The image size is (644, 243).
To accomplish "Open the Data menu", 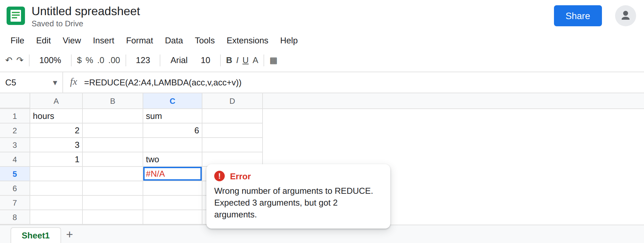I will click(174, 40).
